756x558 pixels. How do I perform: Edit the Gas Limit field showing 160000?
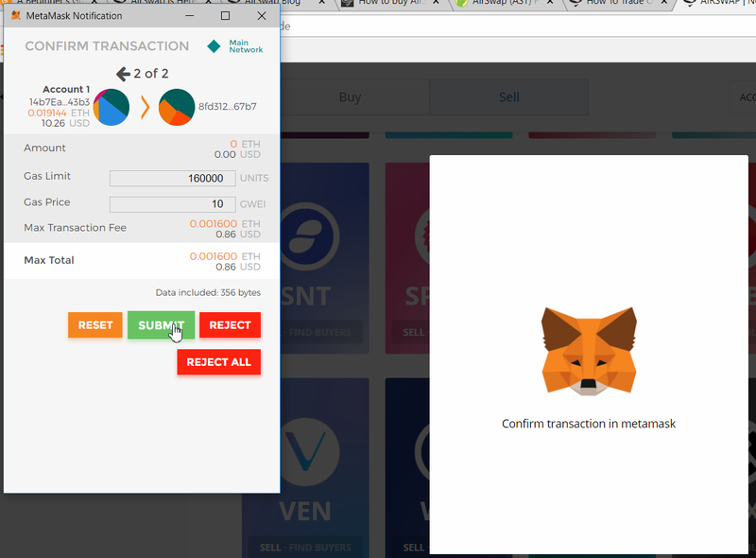[173, 178]
